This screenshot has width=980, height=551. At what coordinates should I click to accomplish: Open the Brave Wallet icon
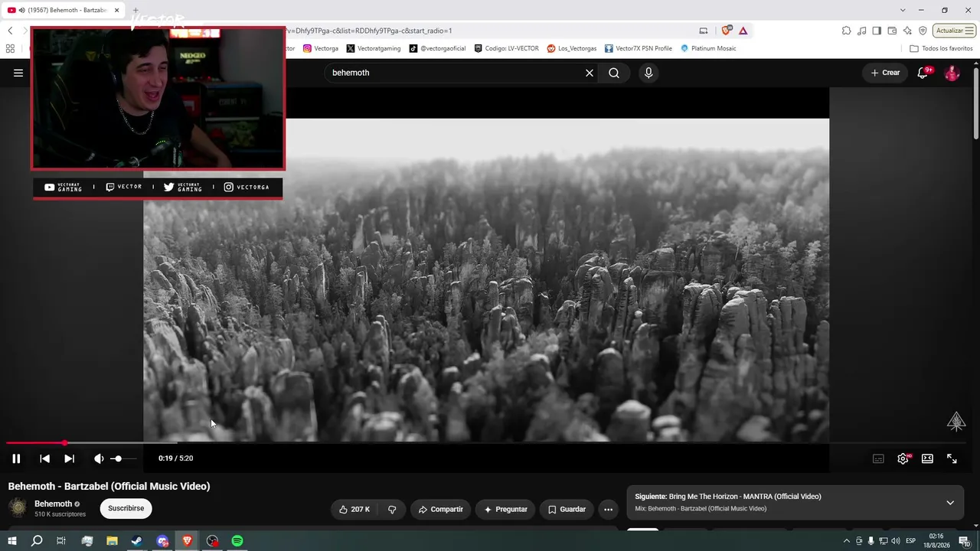(x=892, y=31)
